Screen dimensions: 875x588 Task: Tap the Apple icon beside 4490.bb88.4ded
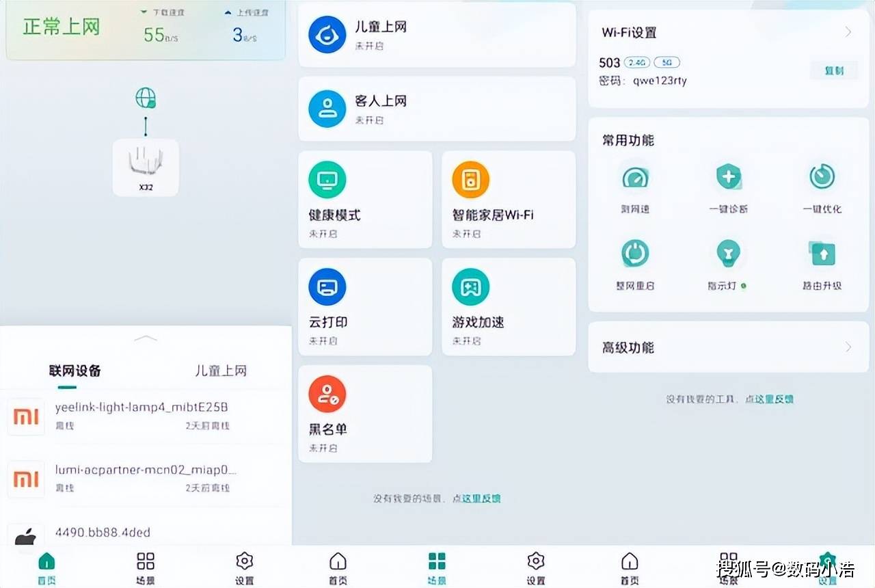(26, 537)
